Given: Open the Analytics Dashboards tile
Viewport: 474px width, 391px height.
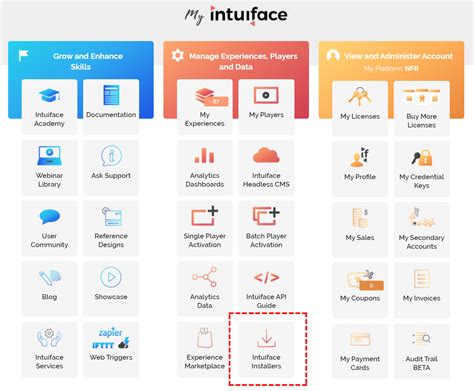Looking at the screenshot, I should [205, 168].
